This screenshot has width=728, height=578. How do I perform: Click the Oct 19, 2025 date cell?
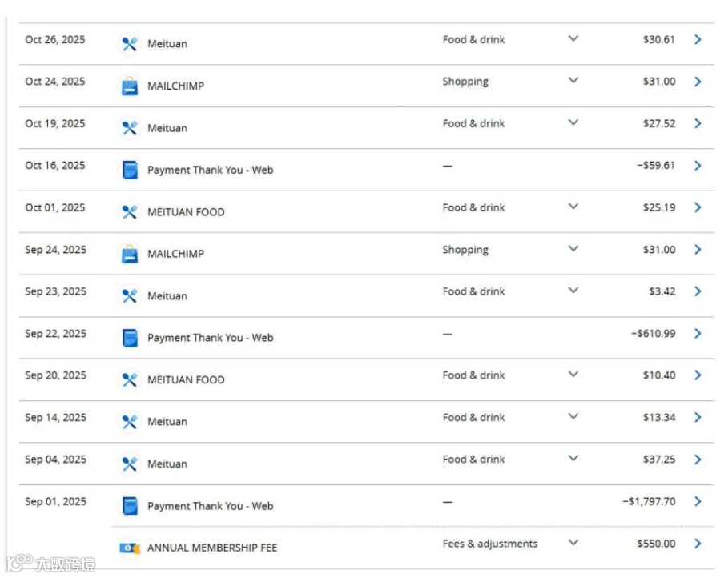(x=55, y=124)
